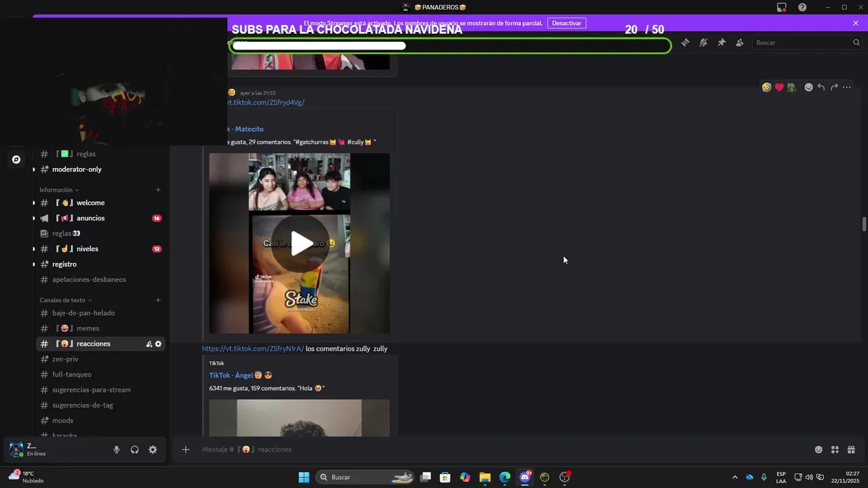Create channel in Información category
868x488 pixels.
tap(158, 190)
